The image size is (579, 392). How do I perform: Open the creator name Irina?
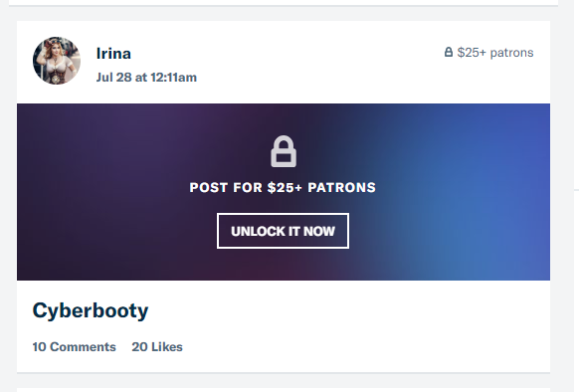113,54
